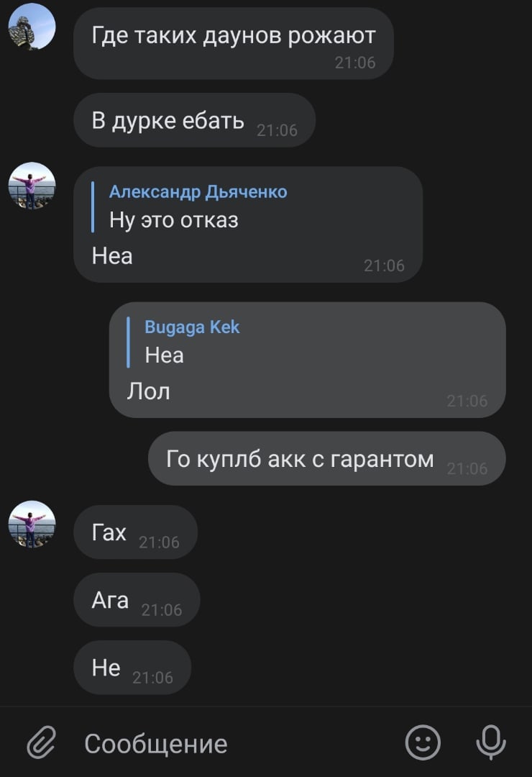Select the outgoing 'Лол' reply message
This screenshot has height=777, width=532.
click(307, 360)
